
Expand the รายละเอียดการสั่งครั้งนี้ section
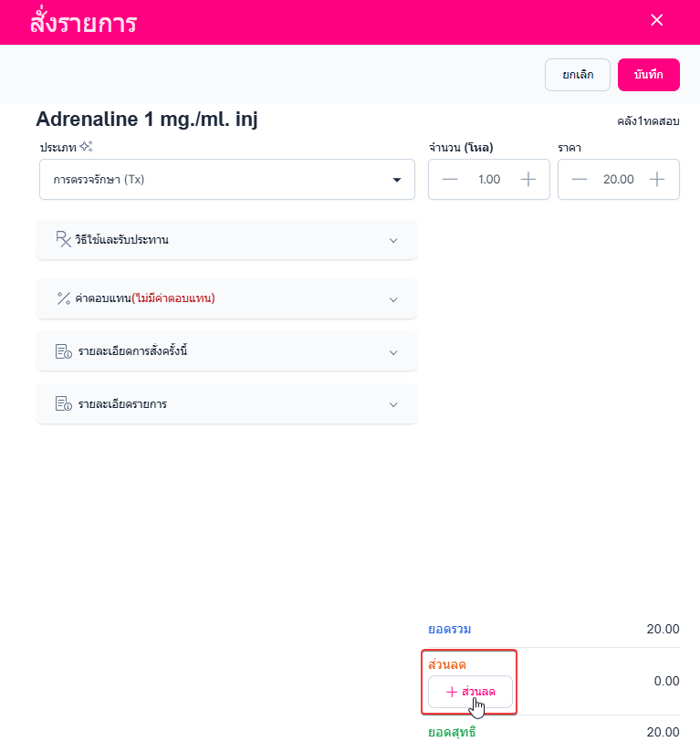[393, 352]
